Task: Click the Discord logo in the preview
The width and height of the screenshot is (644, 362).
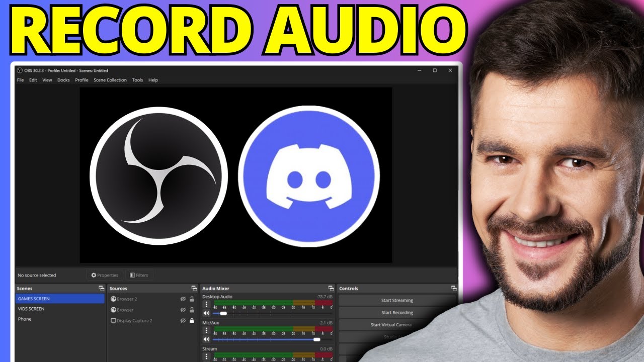Action: 308,175
